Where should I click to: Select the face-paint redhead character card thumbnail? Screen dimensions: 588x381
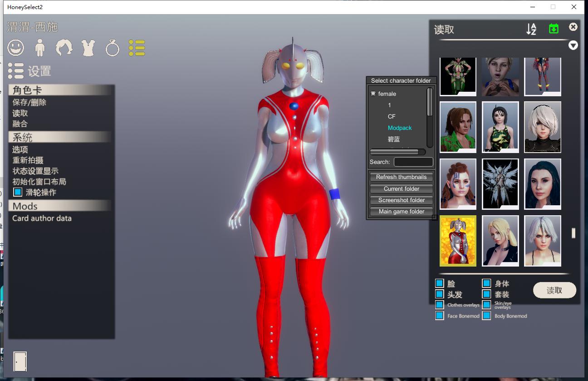pyautogui.click(x=458, y=184)
